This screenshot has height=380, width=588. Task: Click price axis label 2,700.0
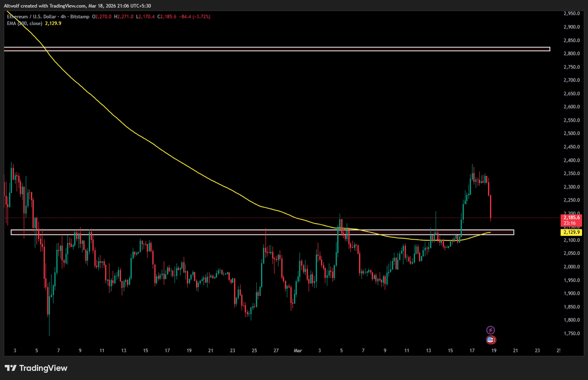coord(571,80)
